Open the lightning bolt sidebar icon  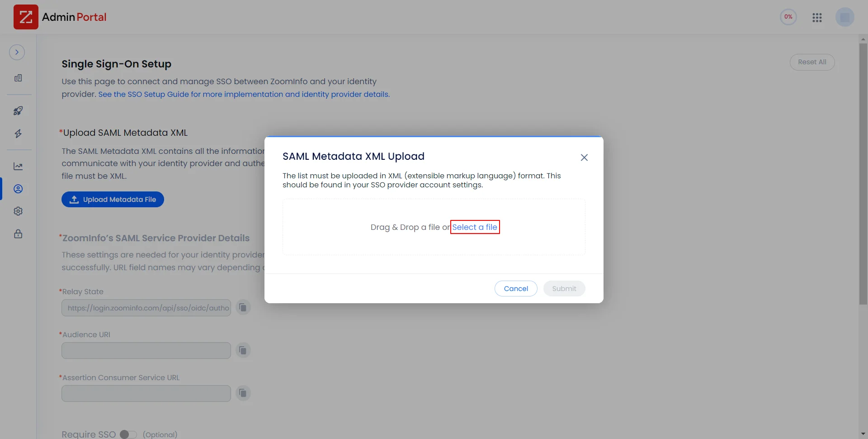[18, 134]
